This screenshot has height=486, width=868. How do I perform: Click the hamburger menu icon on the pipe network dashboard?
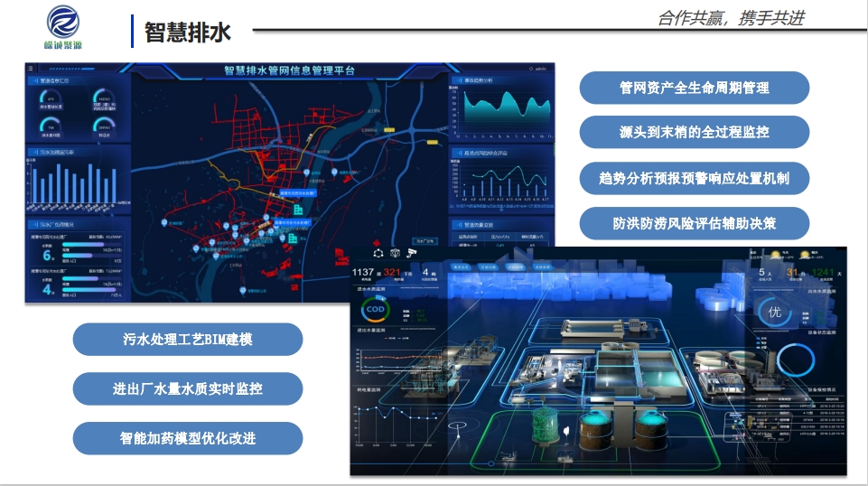point(31,68)
